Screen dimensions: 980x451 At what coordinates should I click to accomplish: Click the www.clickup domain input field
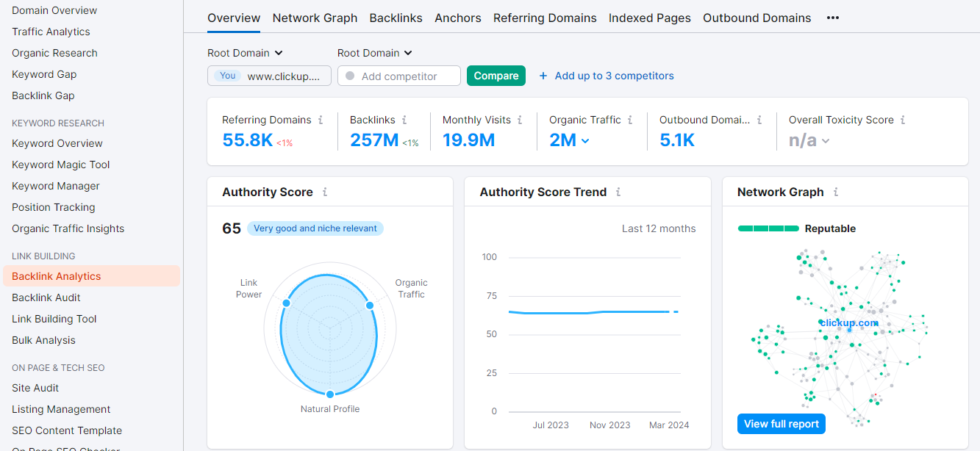pos(269,76)
